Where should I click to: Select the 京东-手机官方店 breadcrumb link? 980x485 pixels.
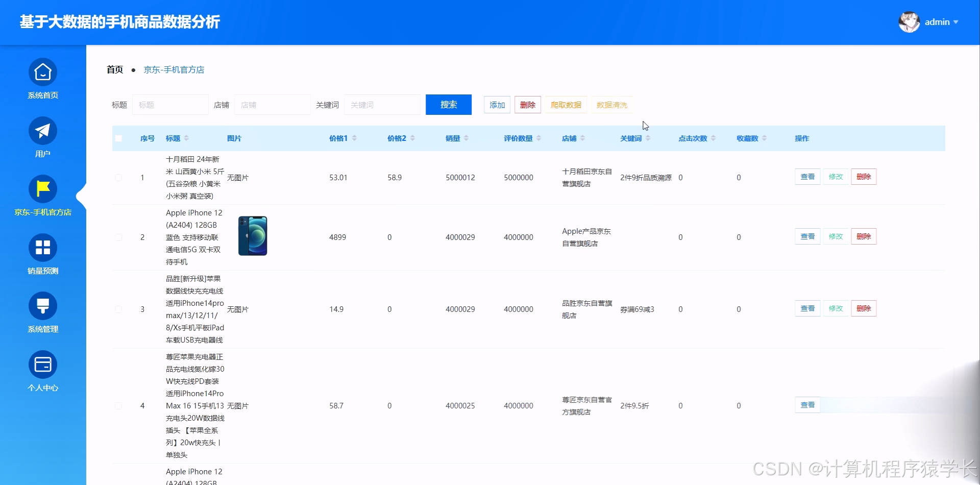pyautogui.click(x=174, y=69)
